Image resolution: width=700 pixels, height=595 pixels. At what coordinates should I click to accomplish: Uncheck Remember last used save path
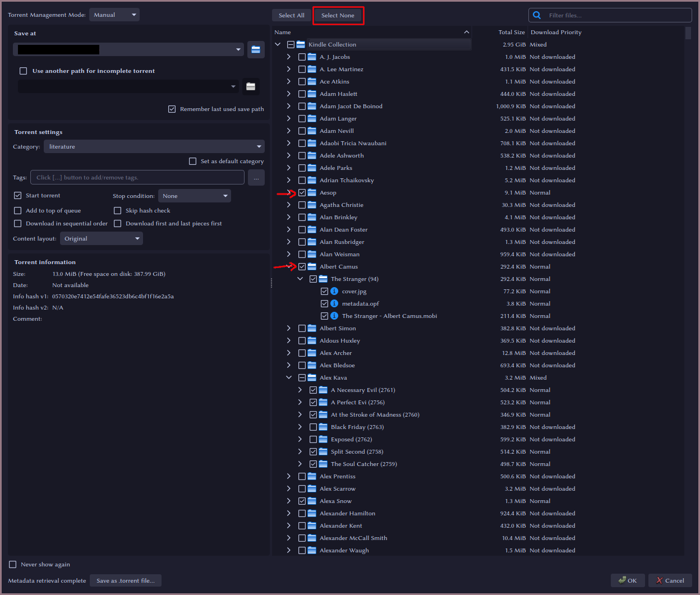[172, 109]
